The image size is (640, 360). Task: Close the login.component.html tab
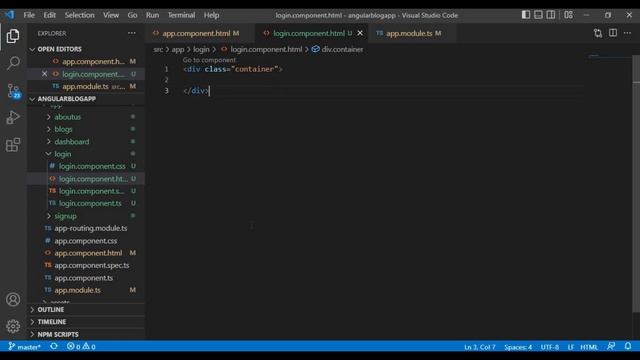pyautogui.click(x=360, y=33)
